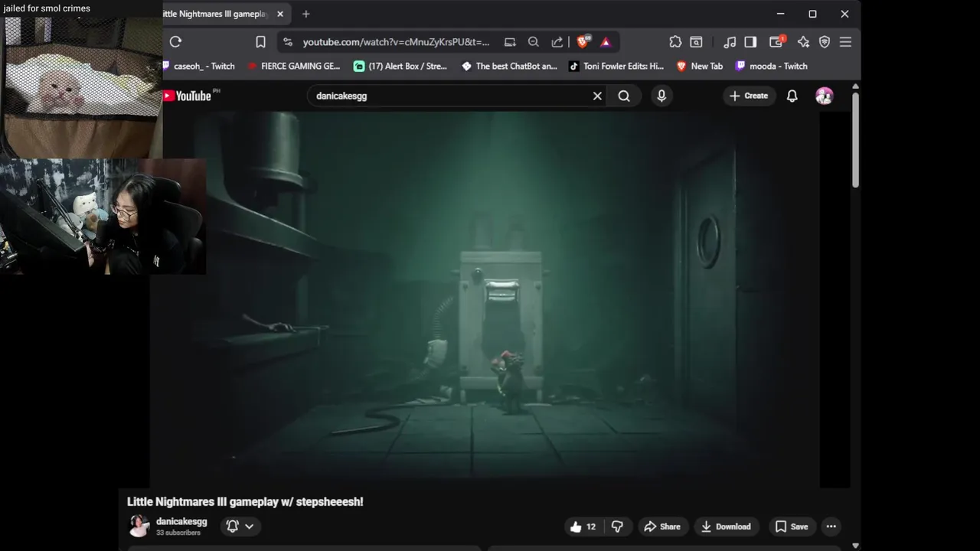Open YouTube notifications bell

pos(792,96)
